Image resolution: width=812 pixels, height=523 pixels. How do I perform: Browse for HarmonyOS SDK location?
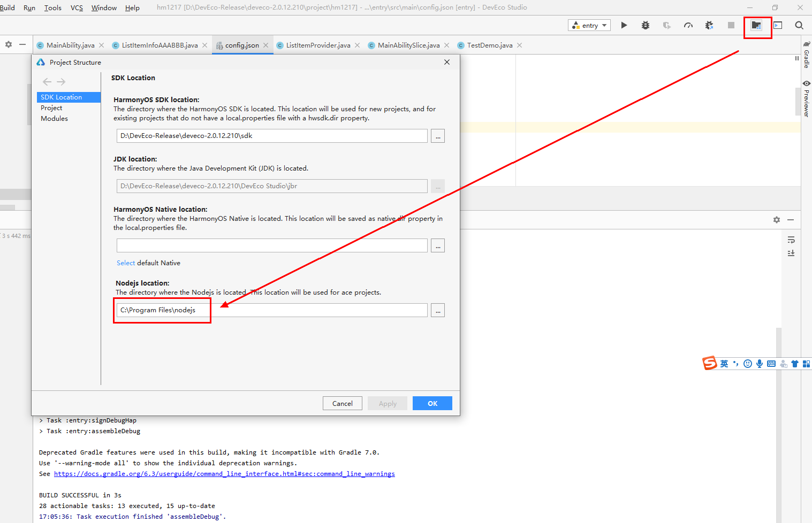coord(438,136)
